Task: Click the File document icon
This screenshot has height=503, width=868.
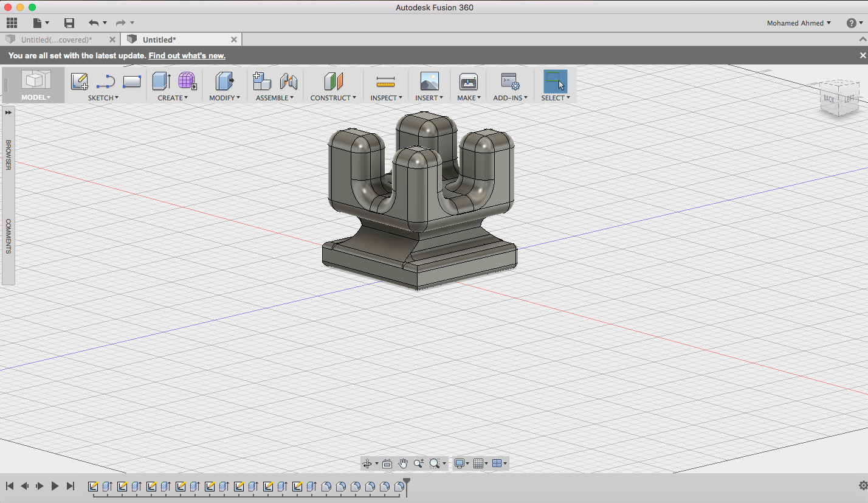Action: (38, 23)
